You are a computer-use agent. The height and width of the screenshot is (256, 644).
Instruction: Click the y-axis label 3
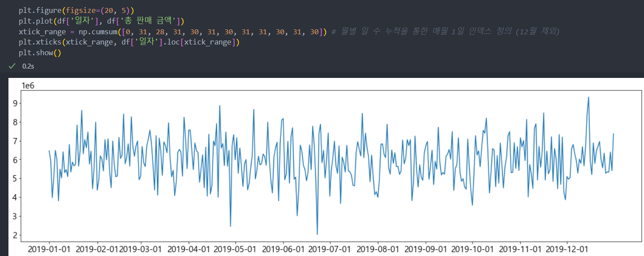pyautogui.click(x=14, y=216)
